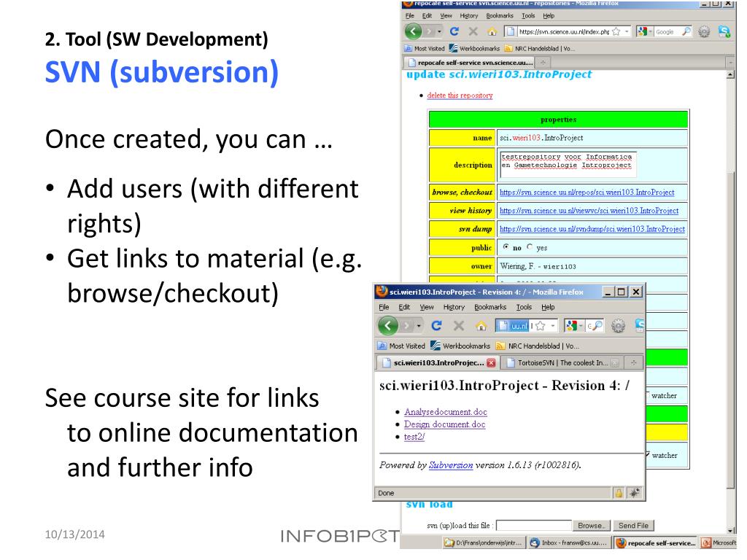
Task: Reload the page in Revision 4 window
Action: (x=436, y=326)
